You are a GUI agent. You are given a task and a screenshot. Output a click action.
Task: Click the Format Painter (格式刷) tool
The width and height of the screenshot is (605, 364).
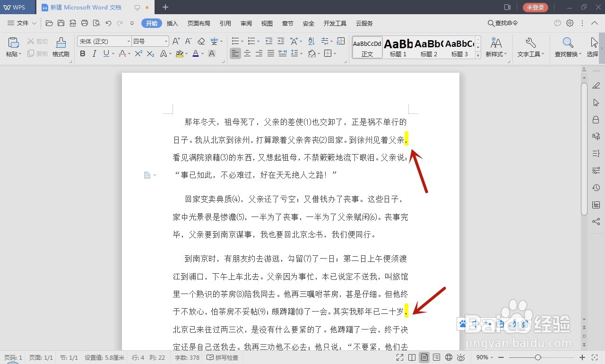pyautogui.click(x=61, y=47)
